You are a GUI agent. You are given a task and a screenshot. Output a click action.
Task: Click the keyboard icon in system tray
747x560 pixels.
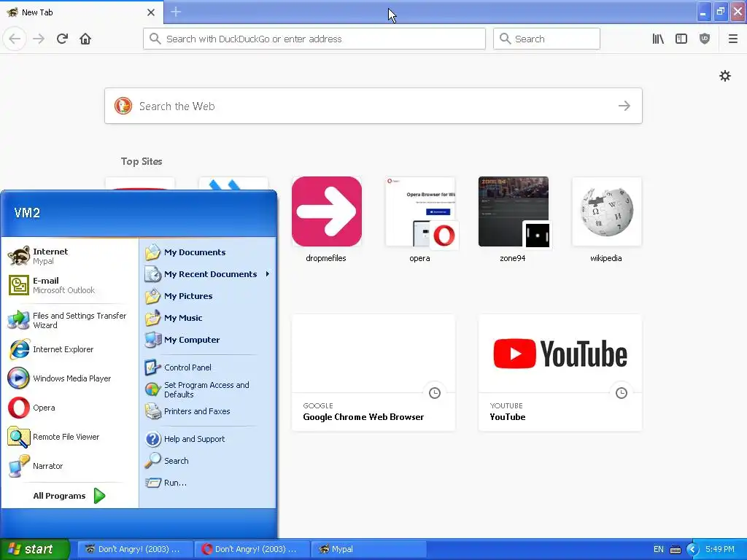pyautogui.click(x=675, y=550)
